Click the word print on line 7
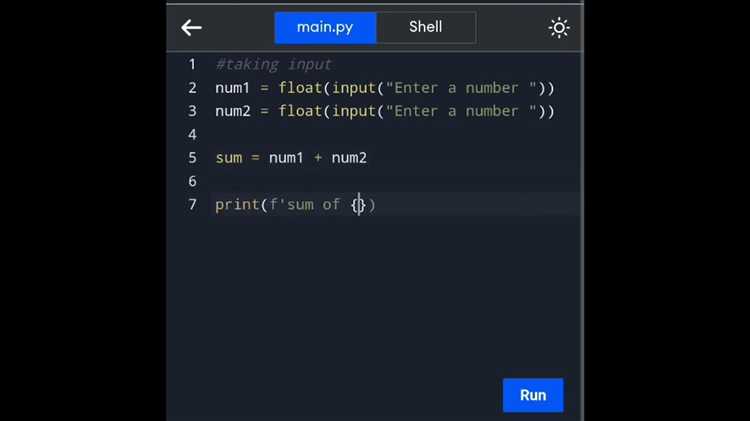Screen dimensions: 750x421 [x=237, y=205]
